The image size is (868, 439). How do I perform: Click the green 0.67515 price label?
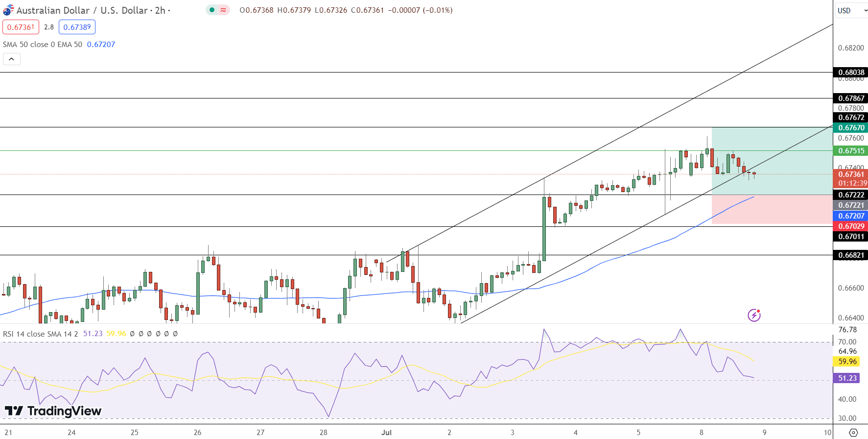click(851, 151)
